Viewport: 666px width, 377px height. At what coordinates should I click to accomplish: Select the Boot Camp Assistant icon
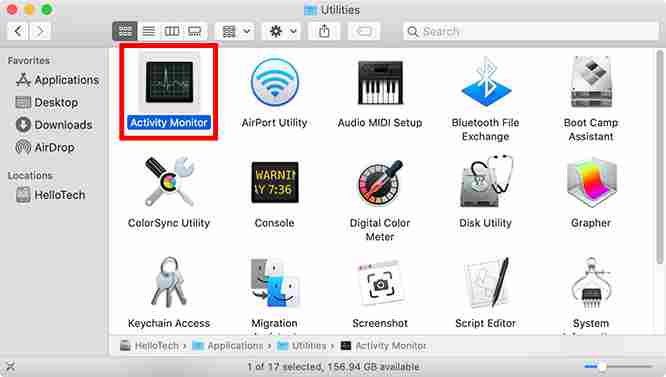click(591, 82)
